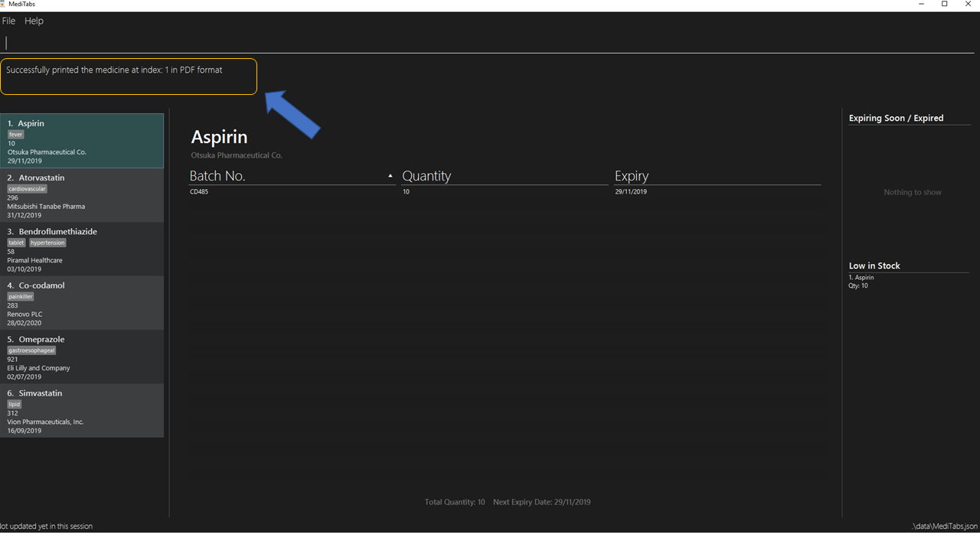The width and height of the screenshot is (980, 551).
Task: Select batch cell CD485
Action: pos(199,192)
